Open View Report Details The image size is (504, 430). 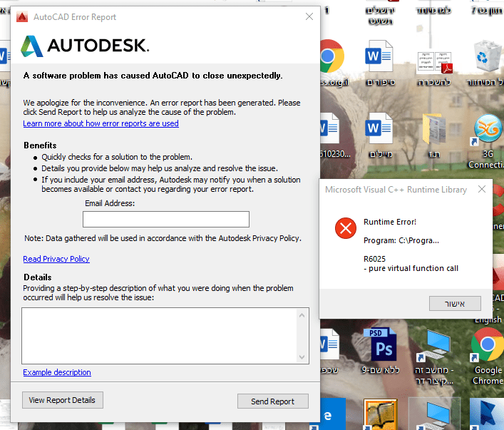point(62,400)
